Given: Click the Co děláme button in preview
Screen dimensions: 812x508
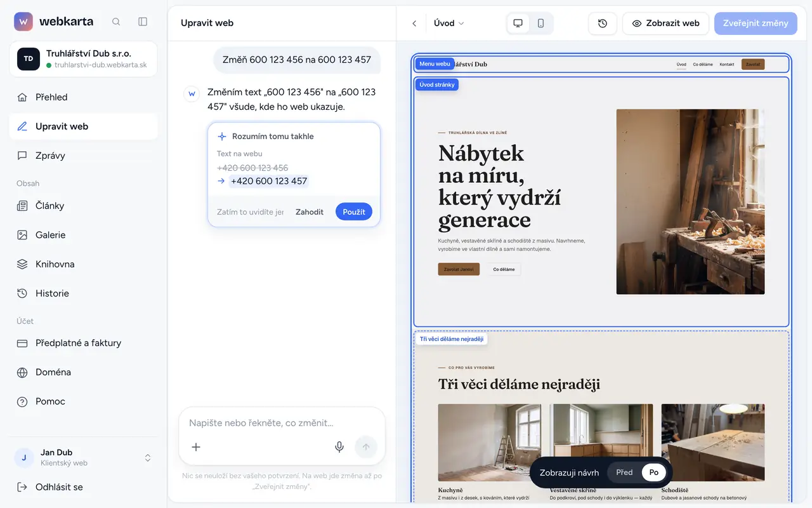Looking at the screenshot, I should point(504,269).
